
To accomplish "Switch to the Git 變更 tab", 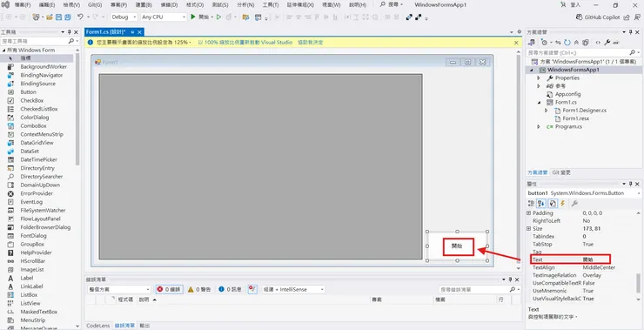I will coord(561,172).
